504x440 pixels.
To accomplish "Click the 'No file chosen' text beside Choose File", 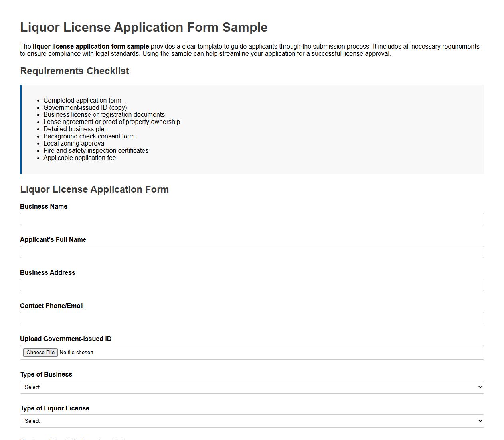I will tap(76, 352).
